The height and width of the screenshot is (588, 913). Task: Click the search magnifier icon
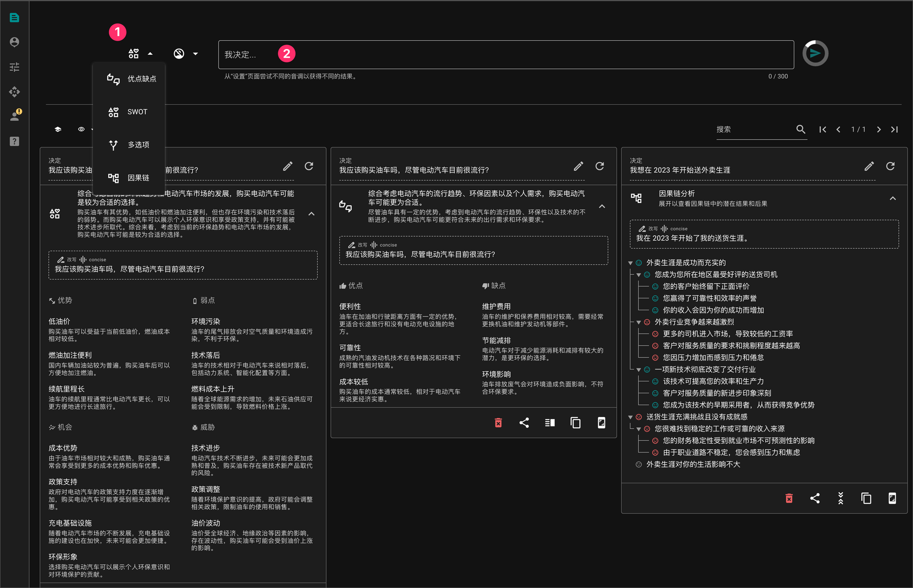tap(800, 130)
